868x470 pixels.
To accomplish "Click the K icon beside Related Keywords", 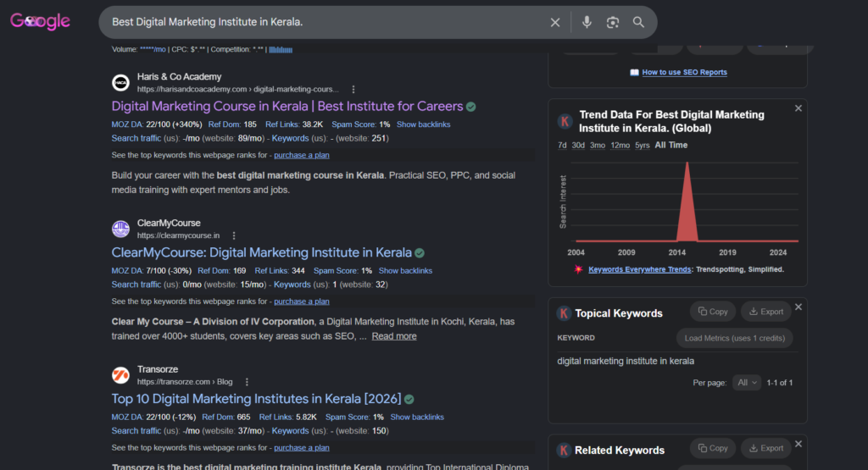I will tap(564, 450).
